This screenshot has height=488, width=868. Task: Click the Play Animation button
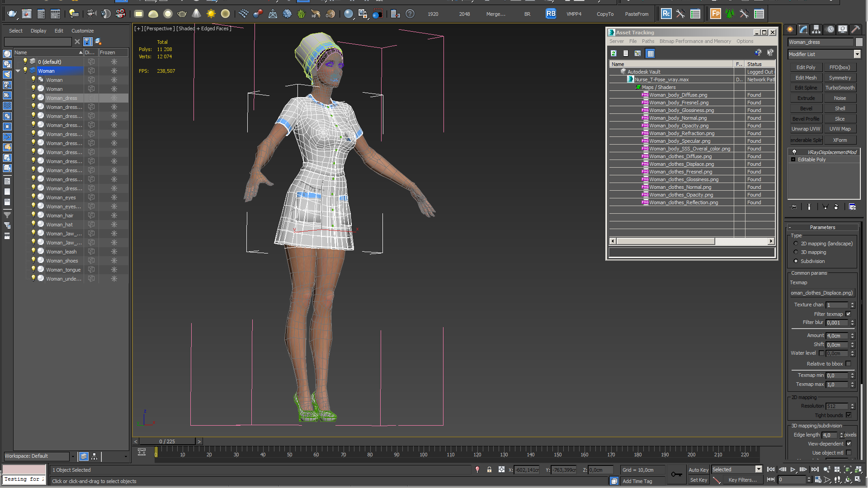[x=793, y=470]
